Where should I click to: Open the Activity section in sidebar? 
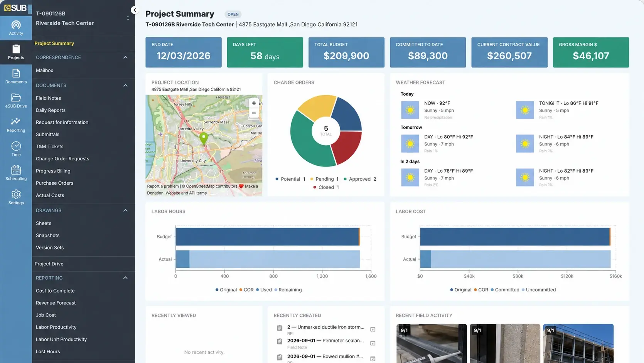(16, 28)
